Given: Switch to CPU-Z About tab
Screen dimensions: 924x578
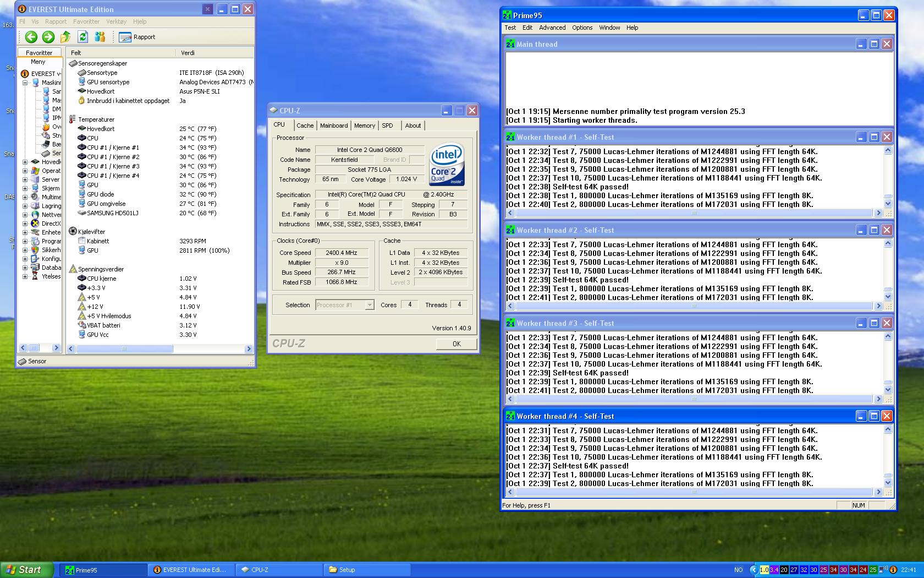Looking at the screenshot, I should [x=413, y=126].
